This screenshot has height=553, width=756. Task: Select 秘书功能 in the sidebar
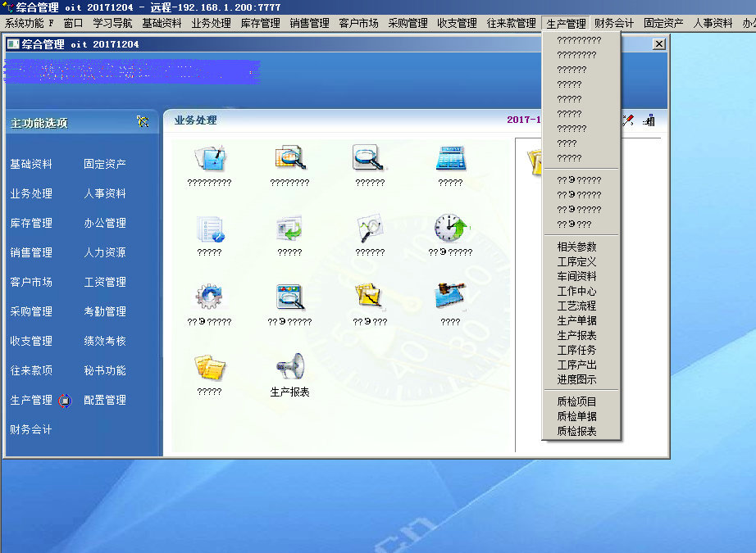pyautogui.click(x=105, y=370)
